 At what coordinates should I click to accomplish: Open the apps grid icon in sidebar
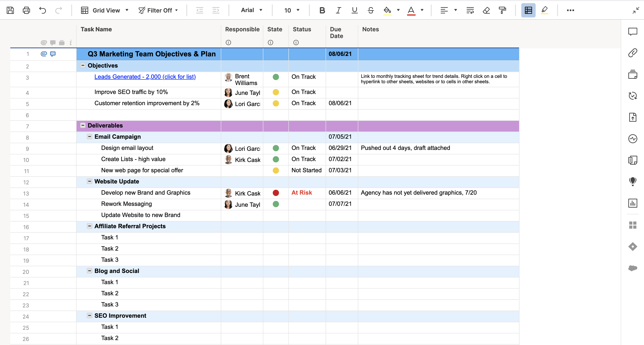point(633,225)
